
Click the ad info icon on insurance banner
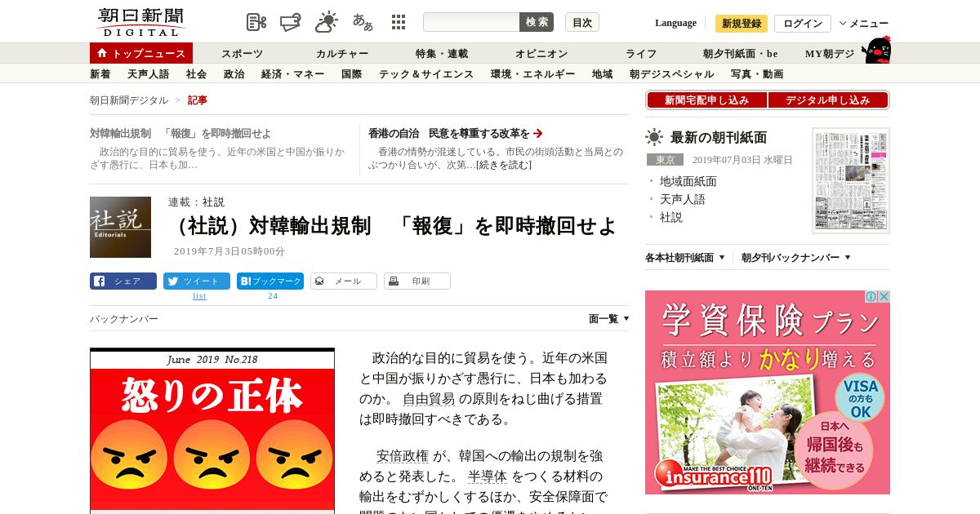pos(871,297)
